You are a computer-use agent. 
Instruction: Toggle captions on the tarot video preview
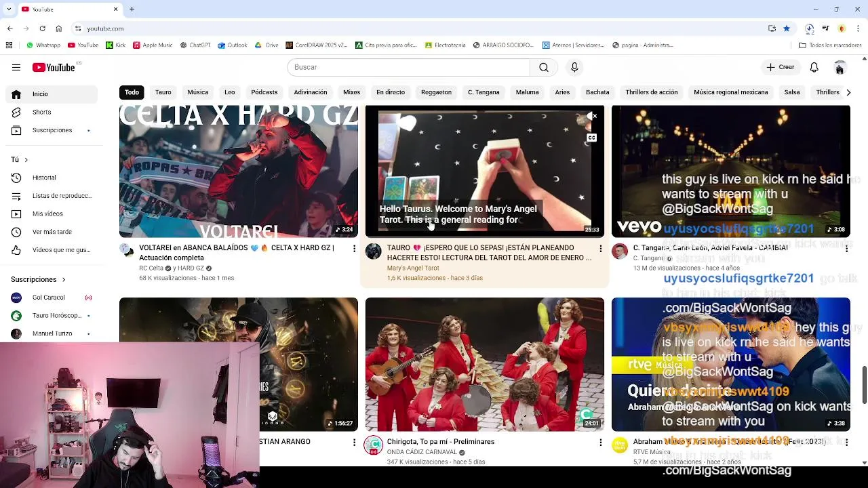click(x=591, y=138)
